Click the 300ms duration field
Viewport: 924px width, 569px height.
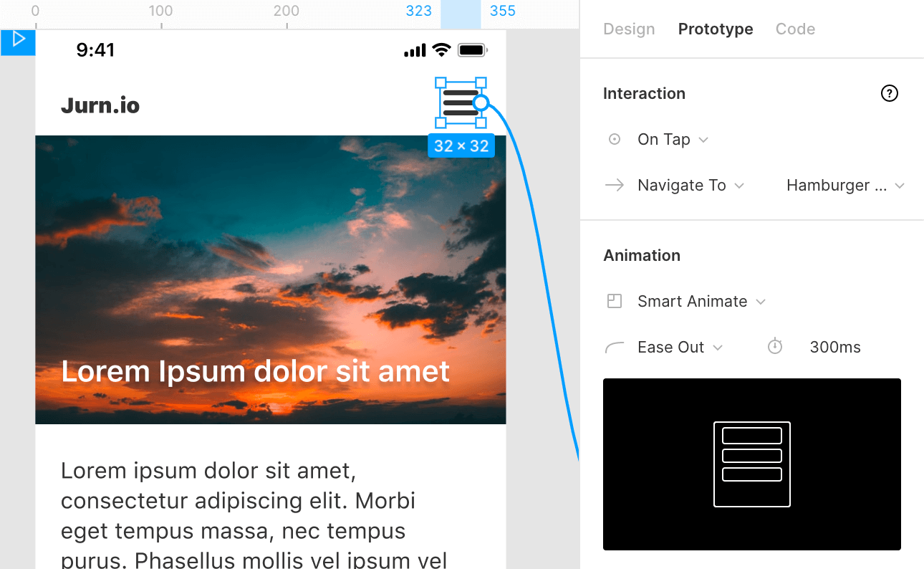tap(835, 347)
